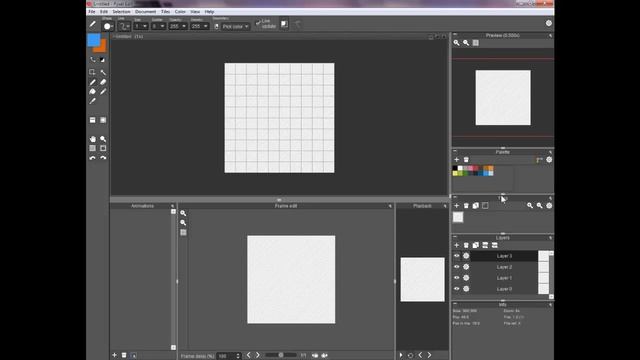Collapse the Layers panel
The height and width of the screenshot is (360, 640).
pyautogui.click(x=455, y=237)
